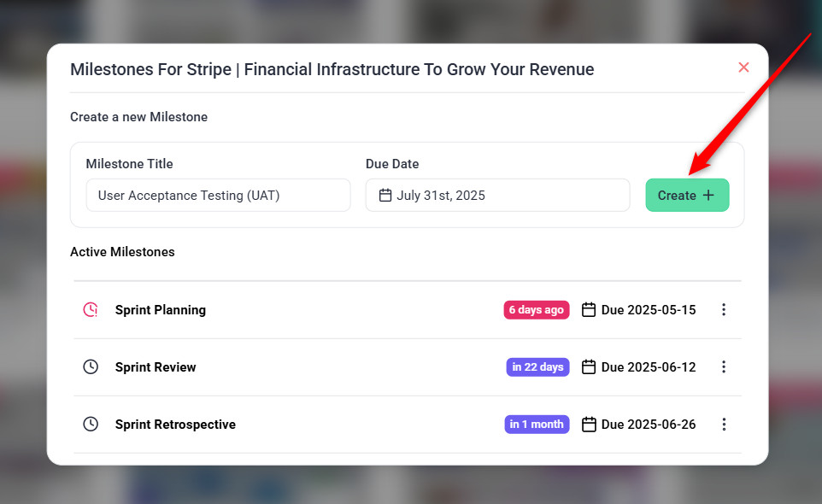Open the three-dot menu for Sprint Planning
This screenshot has height=504, width=822.
click(724, 310)
